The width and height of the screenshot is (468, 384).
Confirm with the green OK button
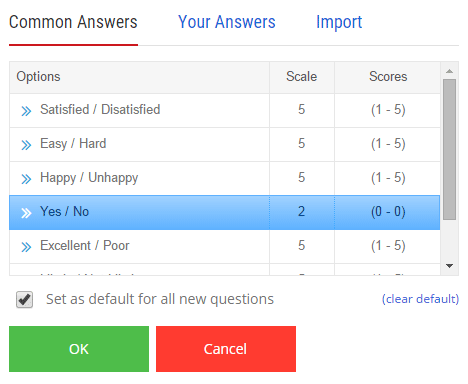pos(79,349)
